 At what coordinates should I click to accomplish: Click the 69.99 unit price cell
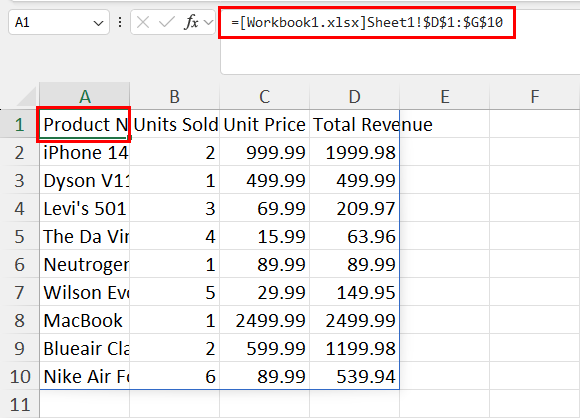click(264, 208)
